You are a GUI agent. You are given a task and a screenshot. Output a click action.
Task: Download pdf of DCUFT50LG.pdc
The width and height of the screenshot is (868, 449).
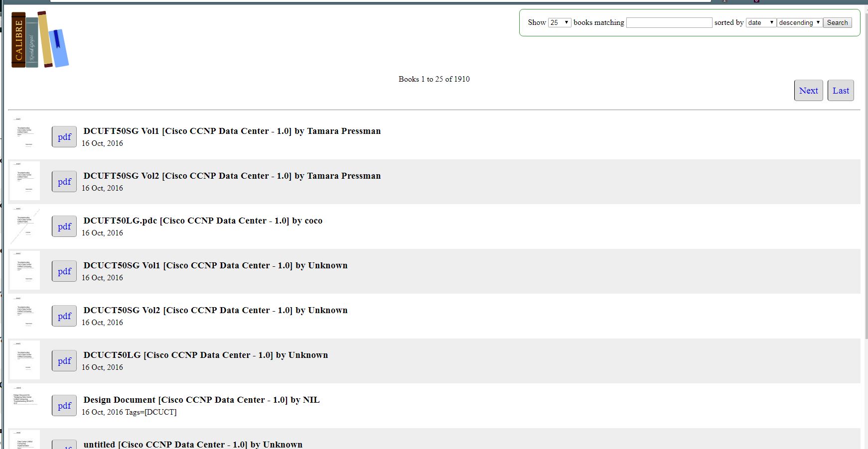point(64,226)
